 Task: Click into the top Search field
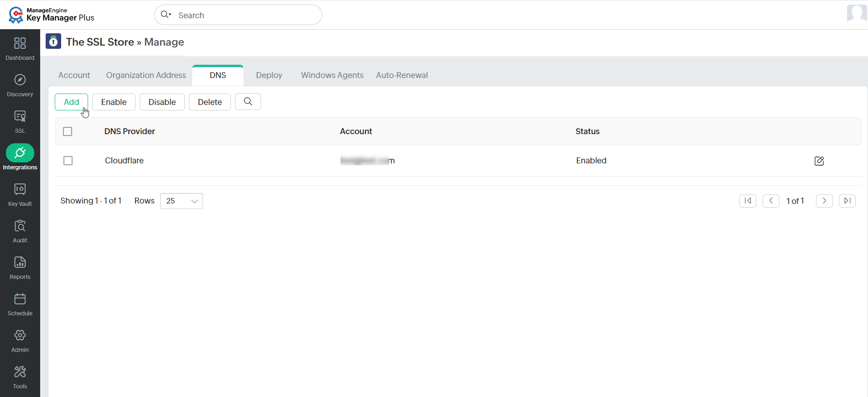(x=238, y=15)
